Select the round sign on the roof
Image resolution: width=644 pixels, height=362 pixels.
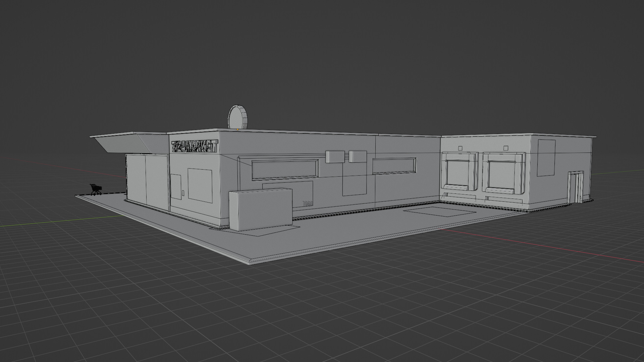pos(238,117)
